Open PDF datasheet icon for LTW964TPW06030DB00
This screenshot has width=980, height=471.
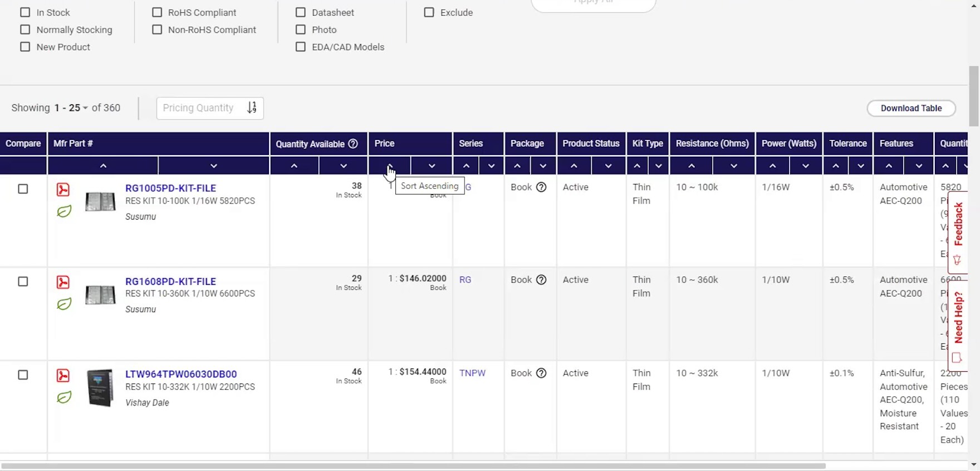tap(63, 376)
